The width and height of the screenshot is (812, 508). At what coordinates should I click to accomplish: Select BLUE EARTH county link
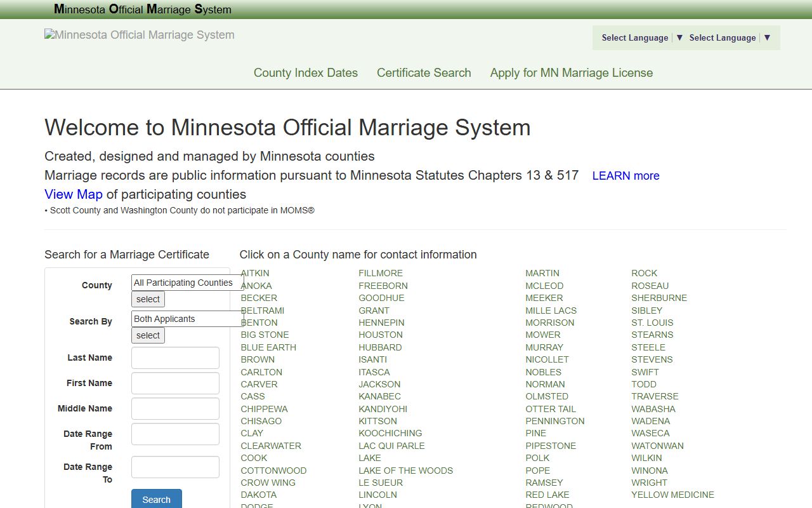pos(268,347)
